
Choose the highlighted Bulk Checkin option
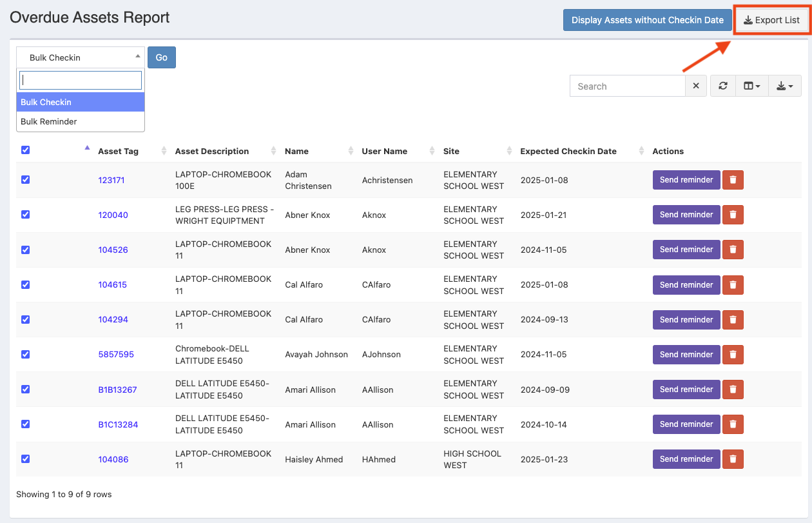pyautogui.click(x=46, y=102)
